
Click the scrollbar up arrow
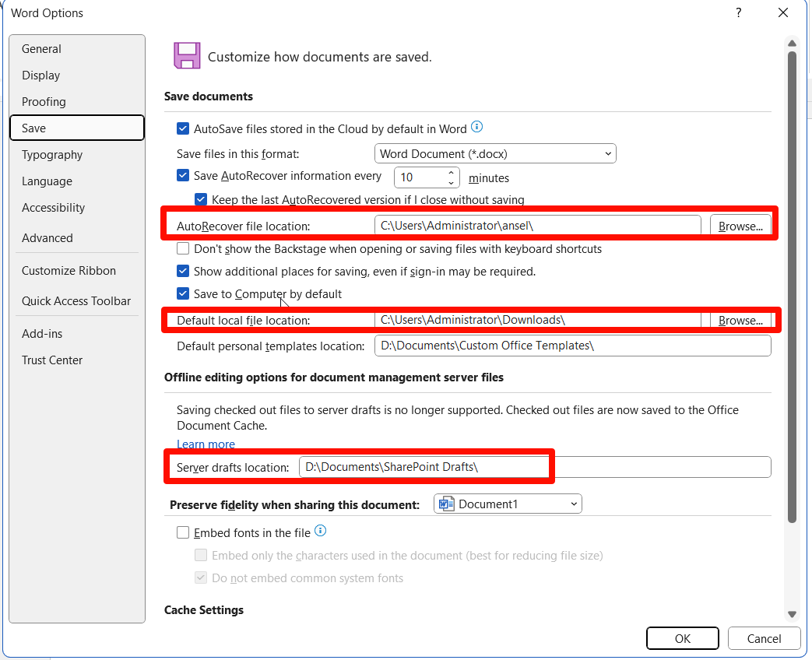[792, 43]
